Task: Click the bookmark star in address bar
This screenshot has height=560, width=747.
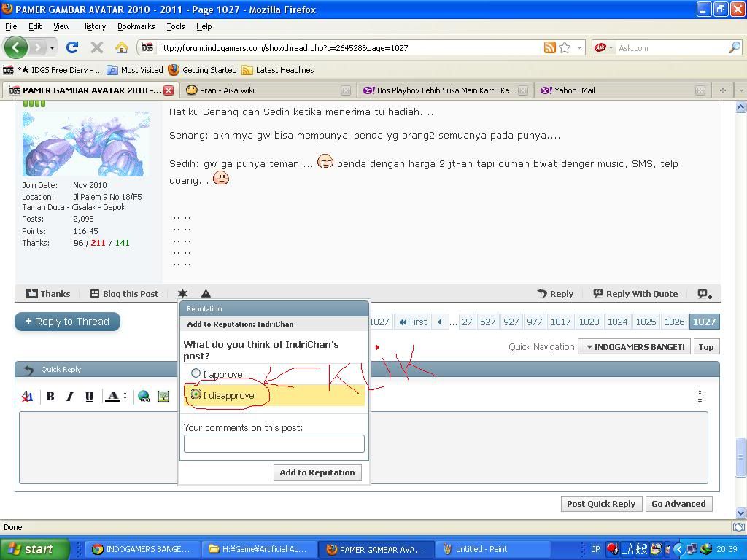Action: pos(565,47)
